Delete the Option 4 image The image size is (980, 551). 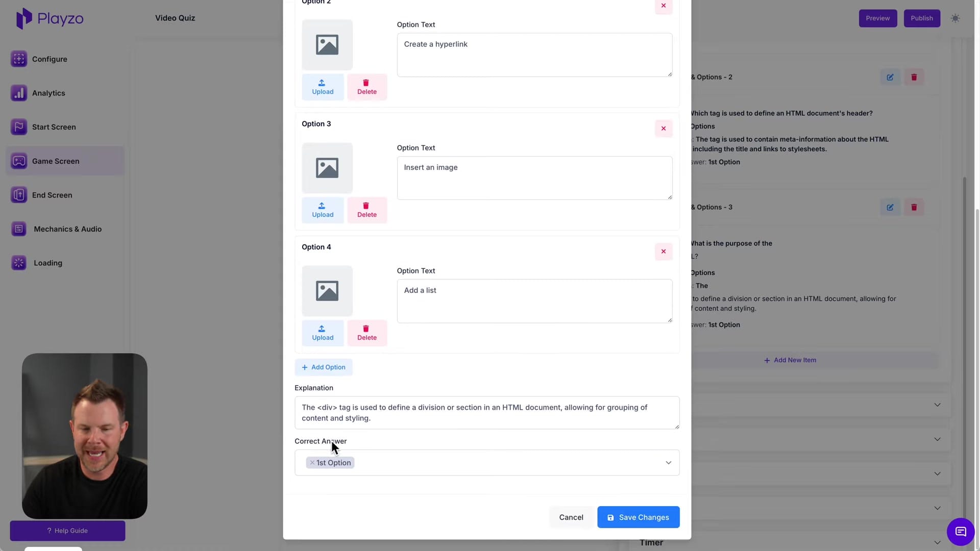367,333
